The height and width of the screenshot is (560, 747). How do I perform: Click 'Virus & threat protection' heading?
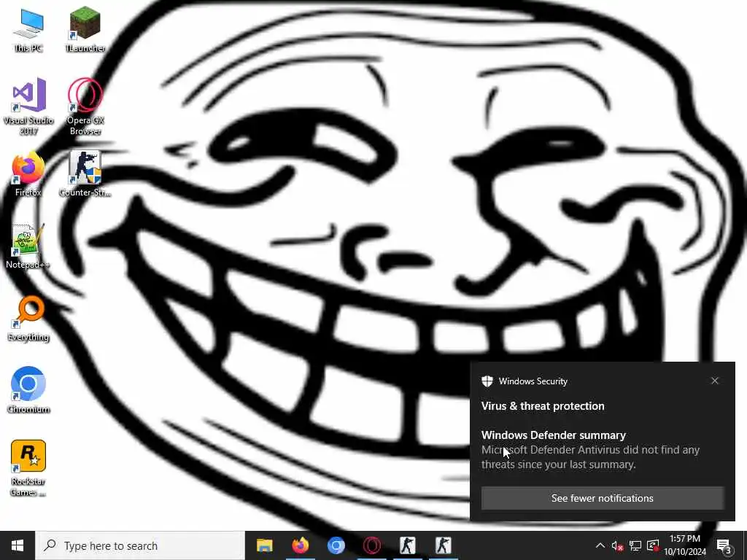[543, 406]
